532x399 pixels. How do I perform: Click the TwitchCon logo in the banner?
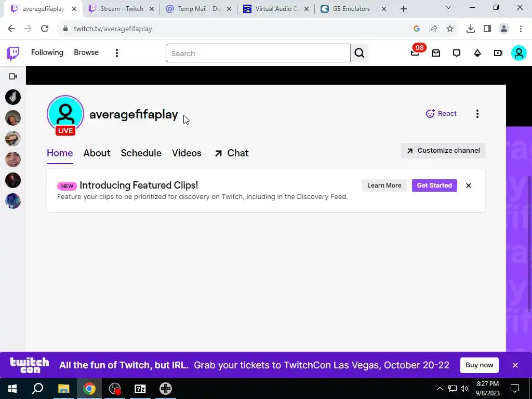(30, 365)
